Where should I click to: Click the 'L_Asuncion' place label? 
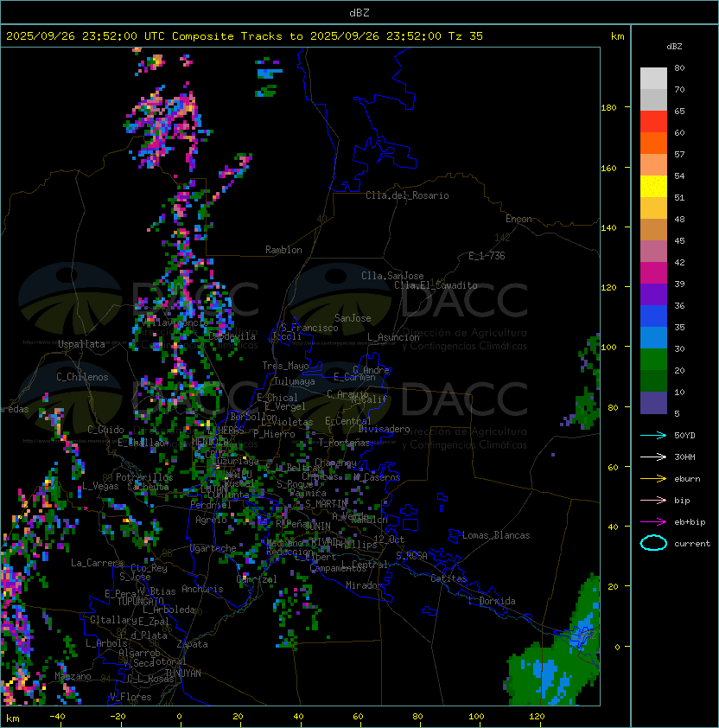(393, 337)
